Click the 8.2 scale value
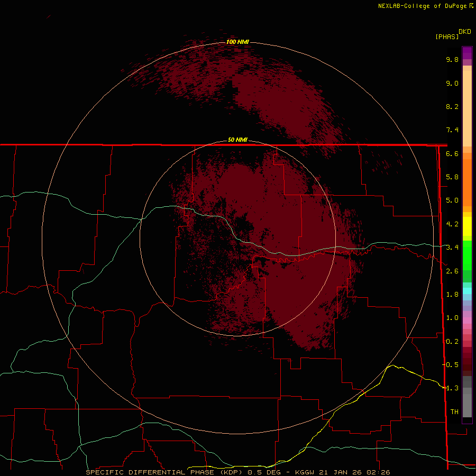The width and height of the screenshot is (476, 476). (x=452, y=106)
